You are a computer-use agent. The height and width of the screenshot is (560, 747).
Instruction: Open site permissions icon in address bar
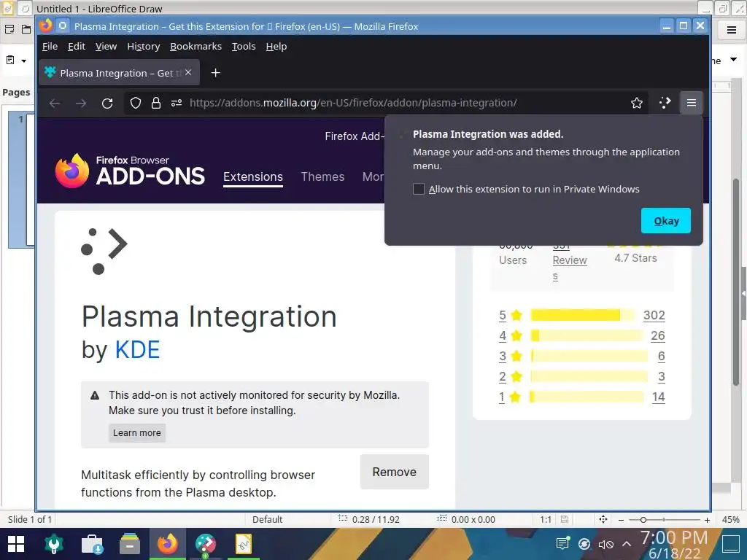pos(177,103)
